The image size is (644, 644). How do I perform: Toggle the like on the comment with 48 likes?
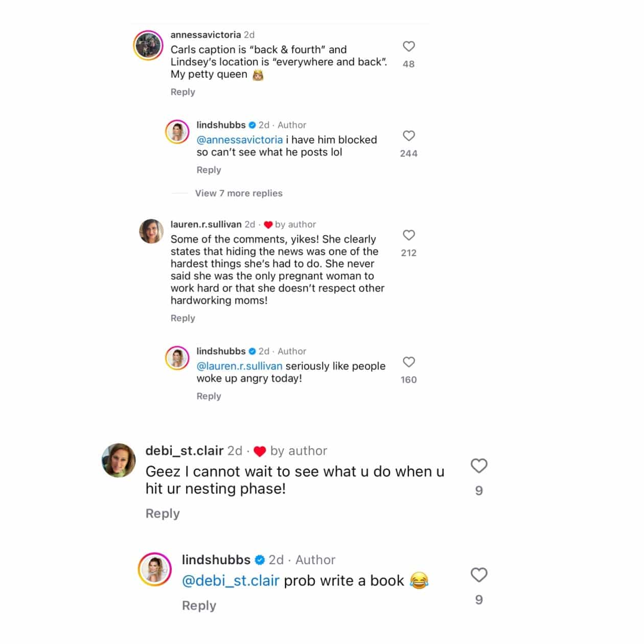point(408,64)
